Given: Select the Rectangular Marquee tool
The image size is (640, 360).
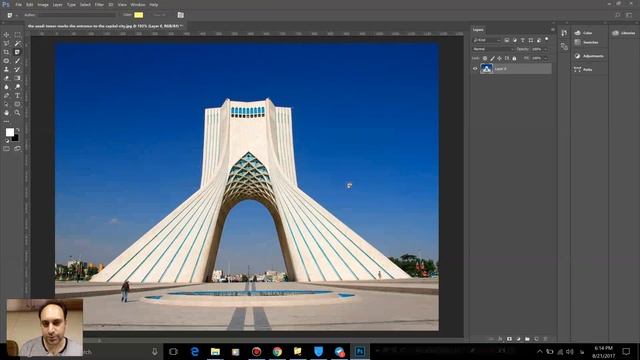Looking at the screenshot, I should pos(17,35).
